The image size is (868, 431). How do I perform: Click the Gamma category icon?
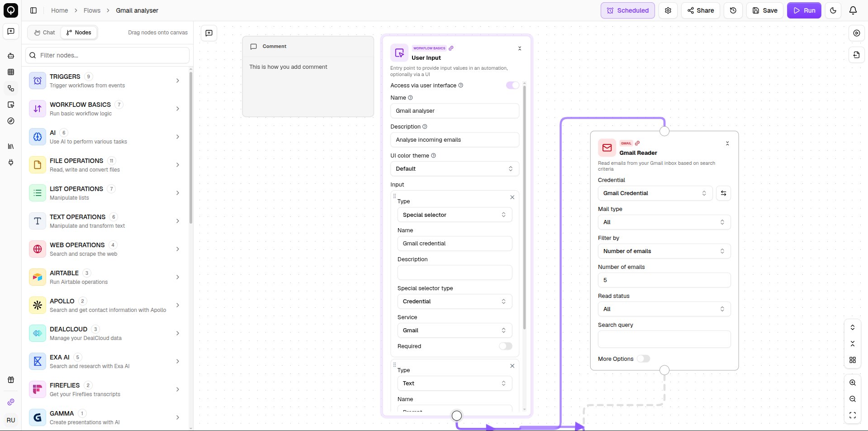[x=38, y=417]
